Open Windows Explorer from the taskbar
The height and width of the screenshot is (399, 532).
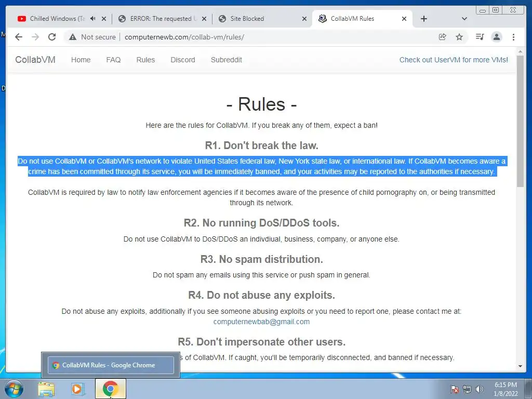coord(46,389)
